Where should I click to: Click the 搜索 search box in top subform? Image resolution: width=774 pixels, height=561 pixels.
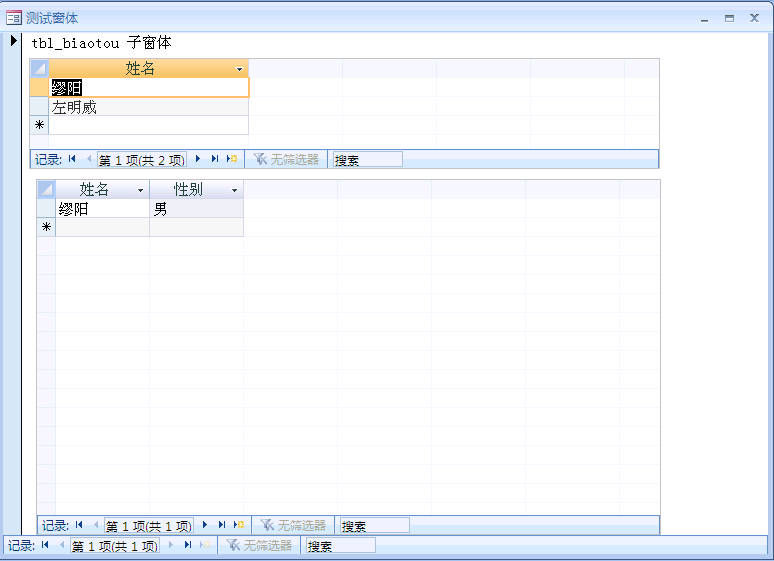[x=367, y=160]
